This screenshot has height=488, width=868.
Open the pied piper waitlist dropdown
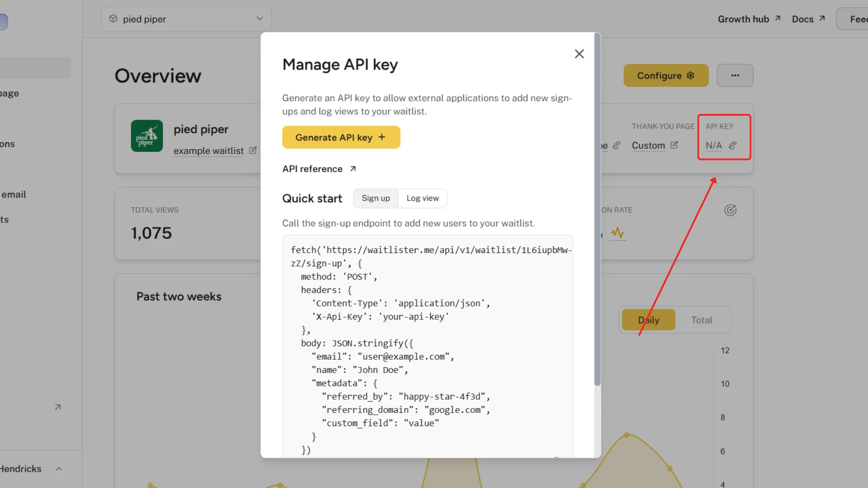pyautogui.click(x=186, y=19)
